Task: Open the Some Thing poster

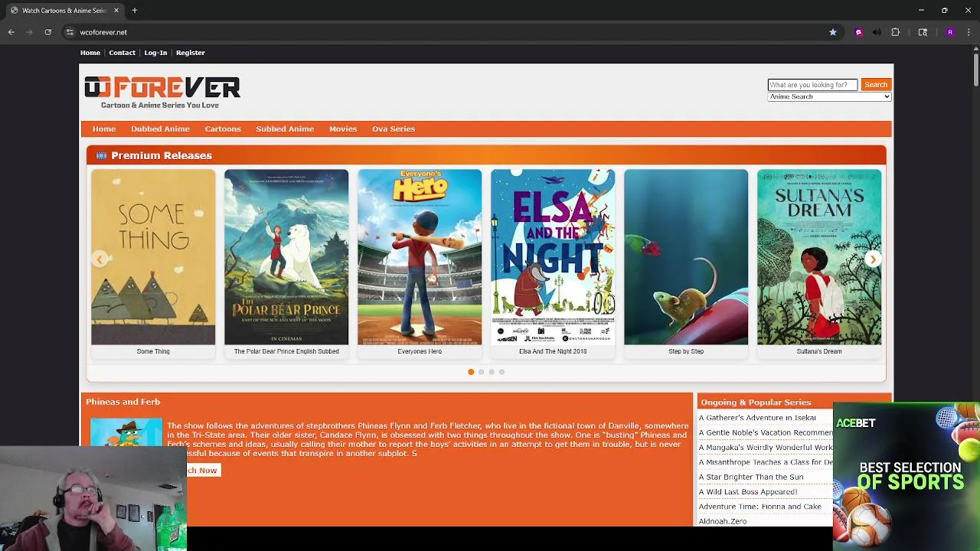Action: (x=153, y=257)
